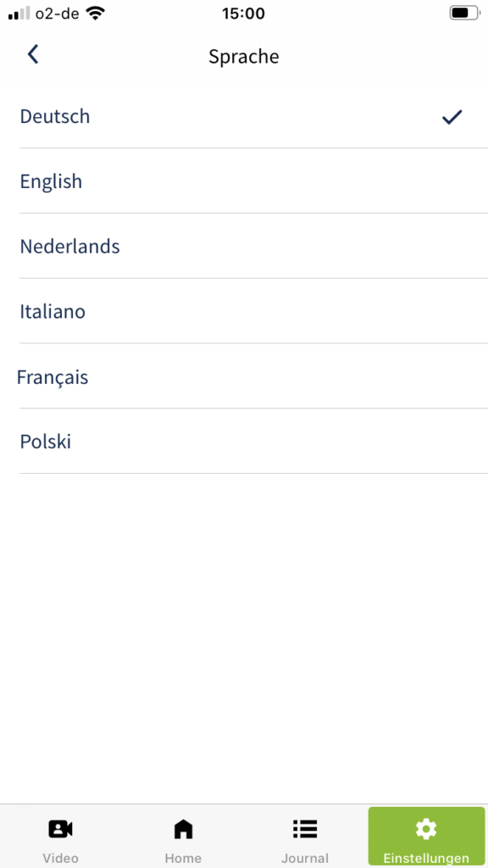Open the Journal list icon

pyautogui.click(x=305, y=829)
